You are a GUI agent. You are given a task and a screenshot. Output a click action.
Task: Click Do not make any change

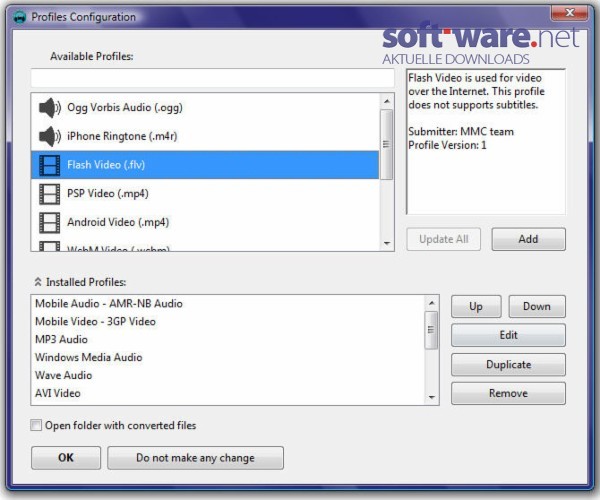[x=195, y=458]
